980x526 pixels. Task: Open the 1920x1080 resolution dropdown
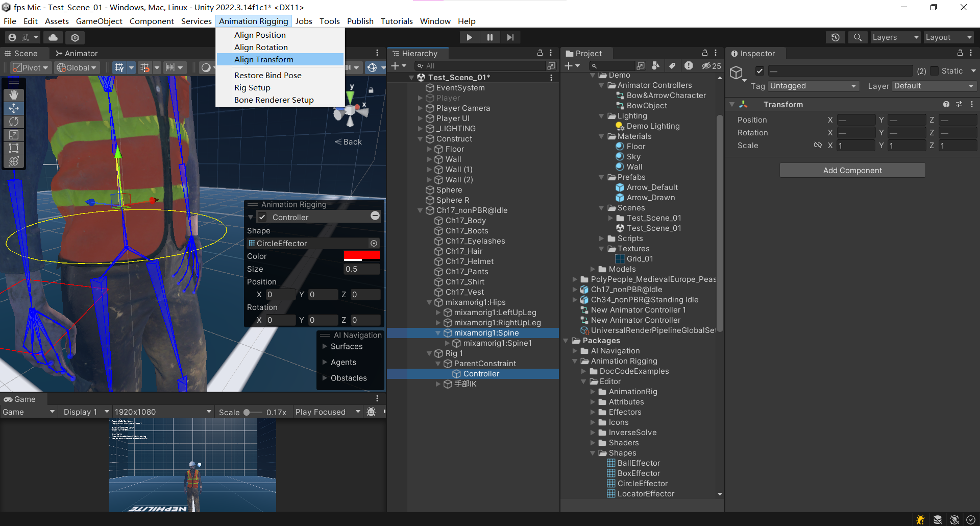pyautogui.click(x=162, y=412)
